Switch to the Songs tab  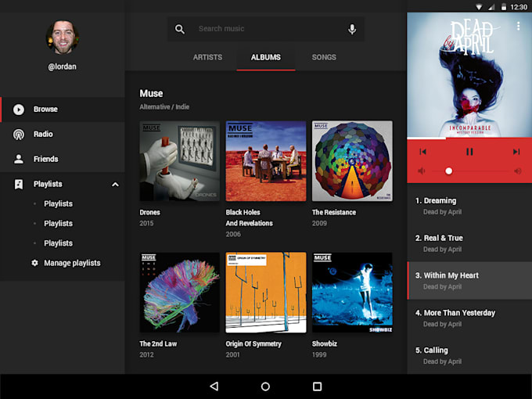[x=324, y=57]
